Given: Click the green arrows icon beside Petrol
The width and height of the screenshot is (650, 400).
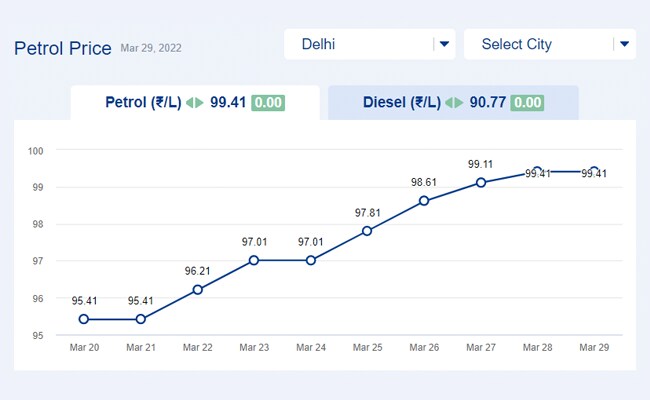Looking at the screenshot, I should point(195,103).
